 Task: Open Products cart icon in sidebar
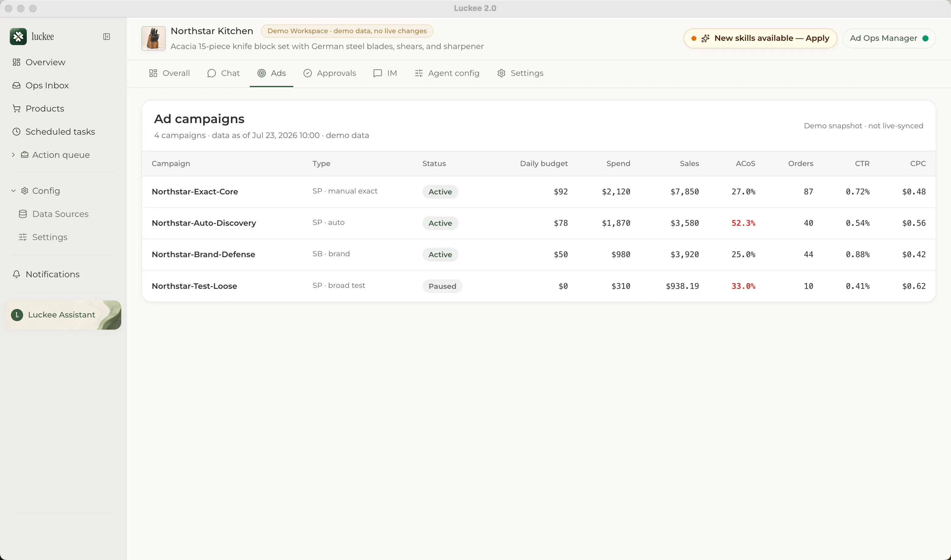pos(16,109)
